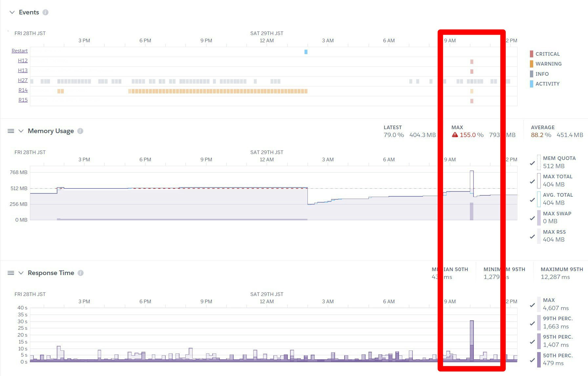This screenshot has height=376, width=588.
Task: Click the 404.3 MB latest memory figure
Action: 423,135
